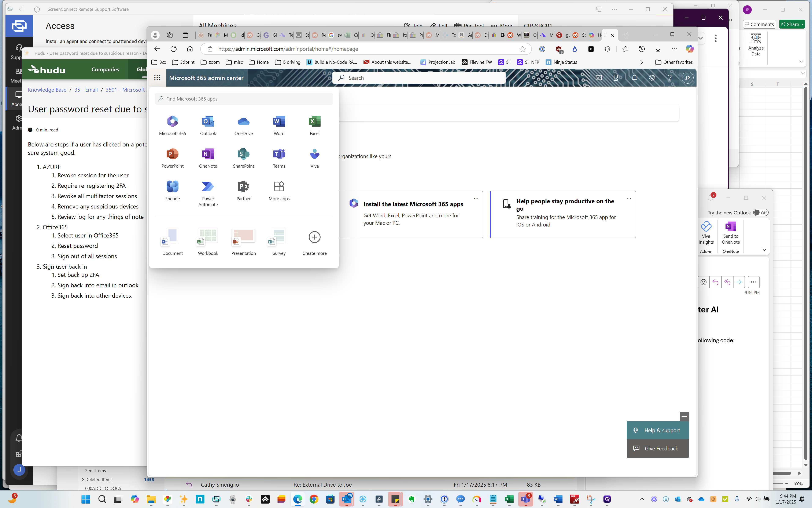
Task: Click the Create more plus icon
Action: [x=314, y=237]
